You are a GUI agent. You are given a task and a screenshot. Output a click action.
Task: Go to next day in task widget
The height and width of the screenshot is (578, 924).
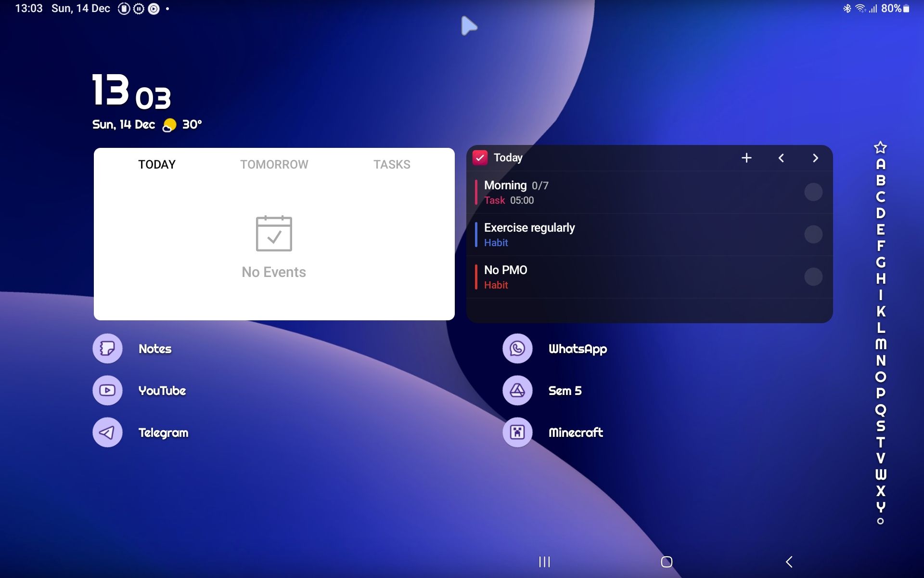[x=815, y=158]
